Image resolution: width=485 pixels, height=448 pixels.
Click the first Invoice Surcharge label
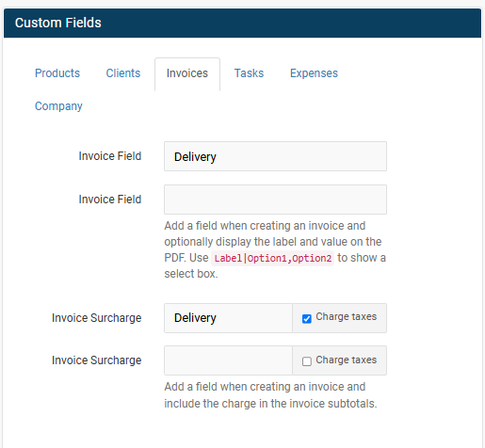tap(96, 318)
